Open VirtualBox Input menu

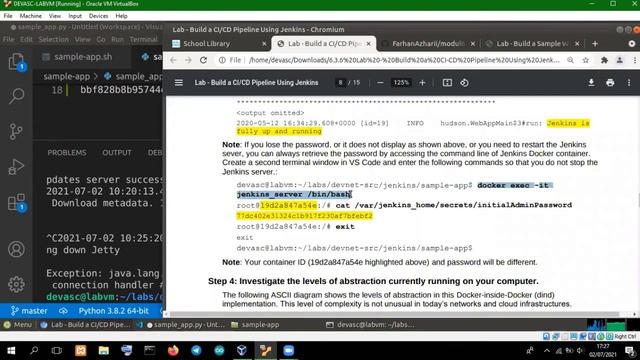point(75,16)
